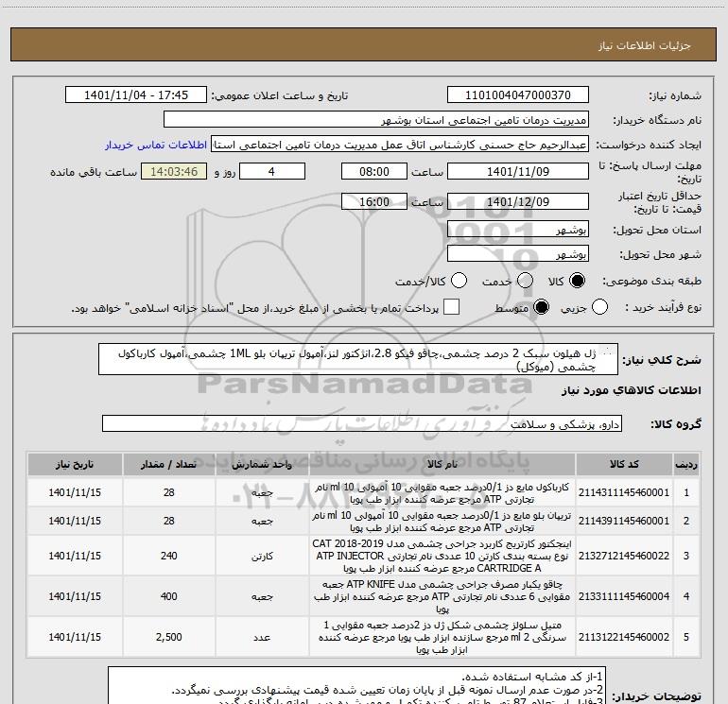Image resolution: width=728 pixels, height=704 pixels.
Task: Click the ATP KNIFE product name cell
Action: pos(442,596)
